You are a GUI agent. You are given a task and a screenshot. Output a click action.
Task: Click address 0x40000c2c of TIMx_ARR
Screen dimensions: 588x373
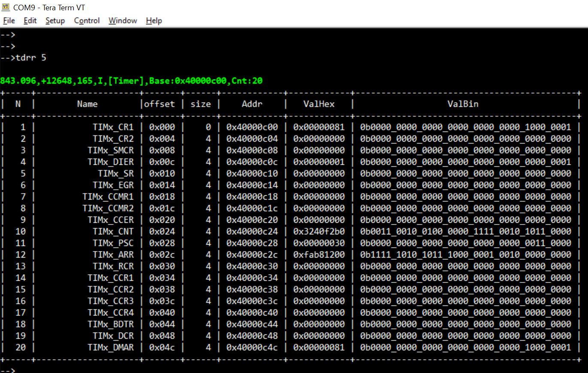click(252, 255)
